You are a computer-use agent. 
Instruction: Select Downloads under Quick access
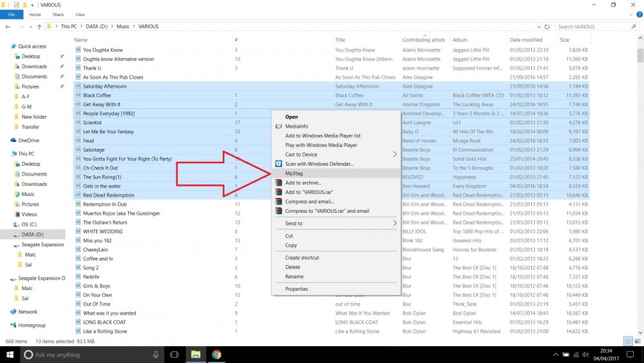point(34,66)
